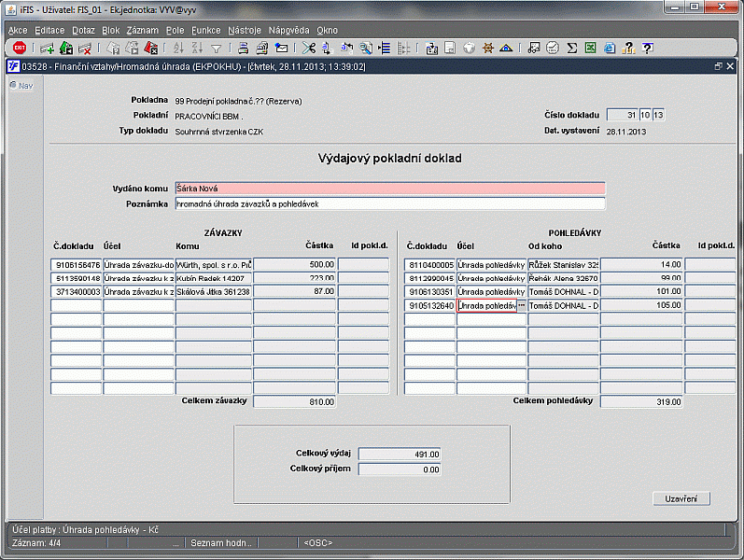Screen dimensions: 744x560
Task: Click the enter query icon
Action: coord(113,48)
